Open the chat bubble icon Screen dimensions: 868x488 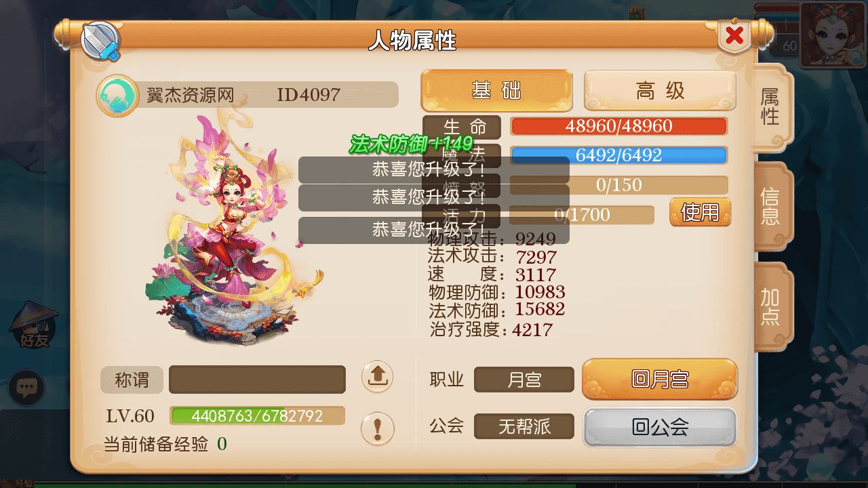click(26, 388)
